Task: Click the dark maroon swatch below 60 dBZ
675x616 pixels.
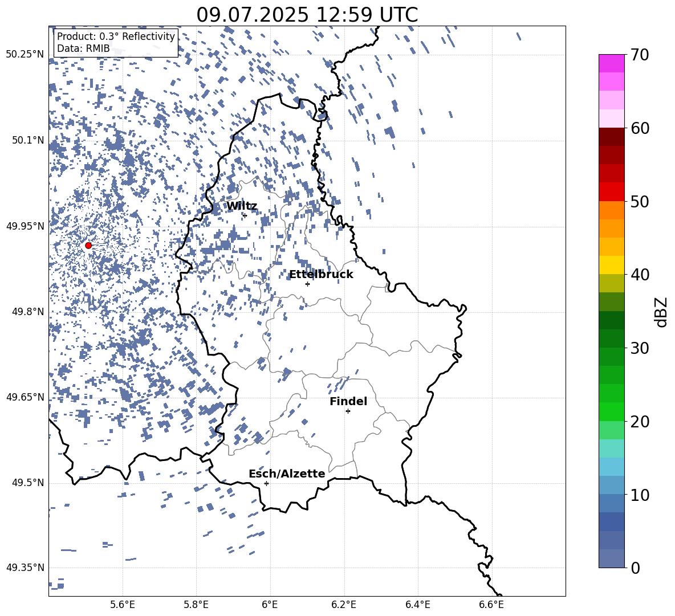Action: coord(611,137)
